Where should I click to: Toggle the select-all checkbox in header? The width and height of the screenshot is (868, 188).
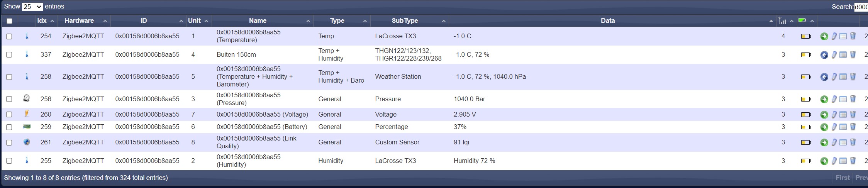point(9,21)
